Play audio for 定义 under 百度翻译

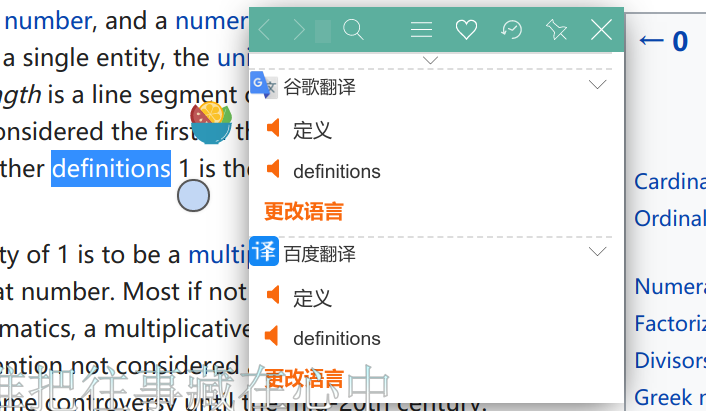click(x=273, y=295)
